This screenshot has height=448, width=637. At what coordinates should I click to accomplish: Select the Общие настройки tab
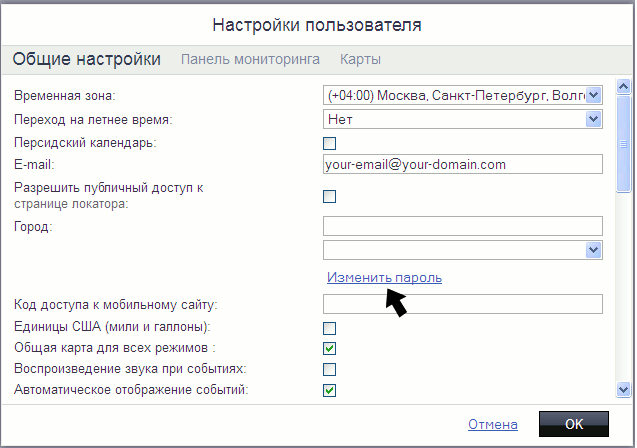click(x=87, y=60)
